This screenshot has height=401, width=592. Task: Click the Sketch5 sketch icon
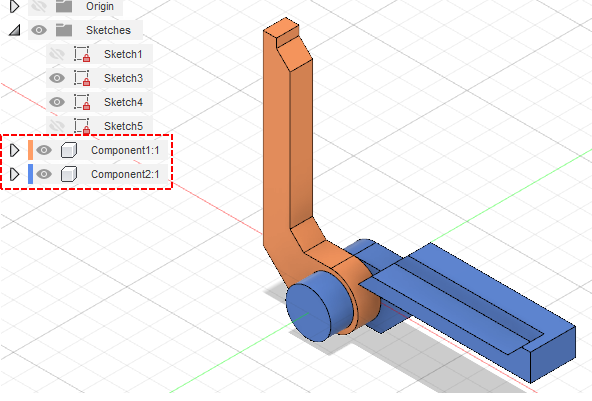[x=82, y=125]
